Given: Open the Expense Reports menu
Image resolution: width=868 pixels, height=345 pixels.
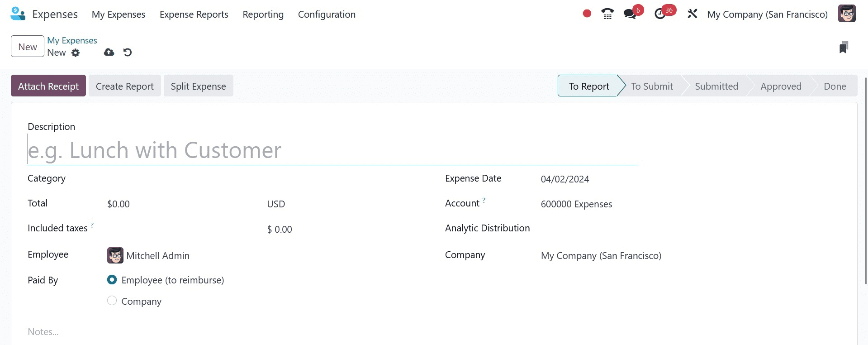Looking at the screenshot, I should click(194, 14).
